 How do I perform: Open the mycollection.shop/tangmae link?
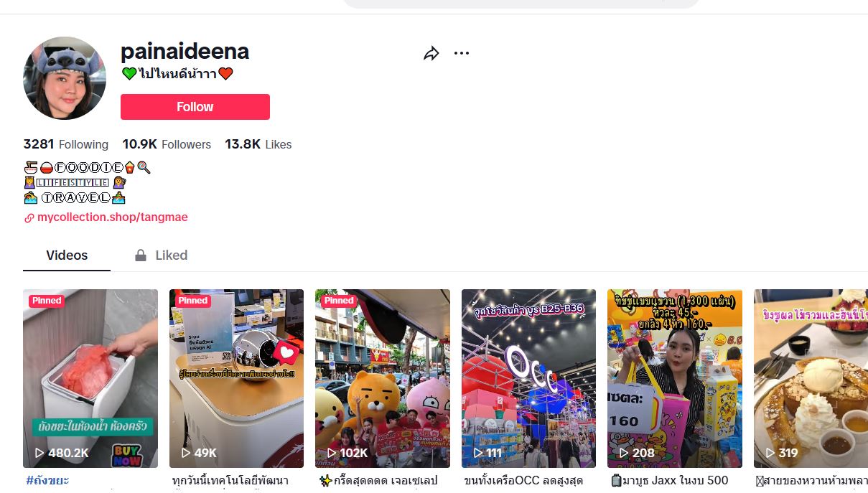[x=113, y=217]
